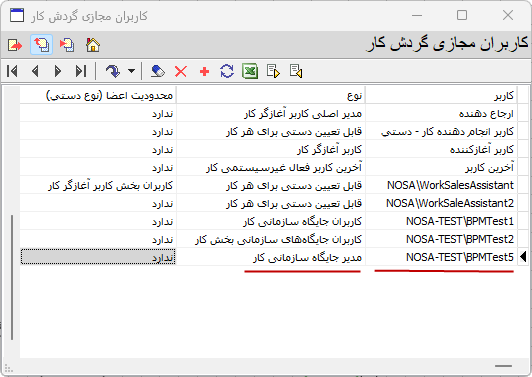Select NOSA-TEST\BPMTest2 user cell
Viewport: 532px width, 377px height.
tap(441, 239)
